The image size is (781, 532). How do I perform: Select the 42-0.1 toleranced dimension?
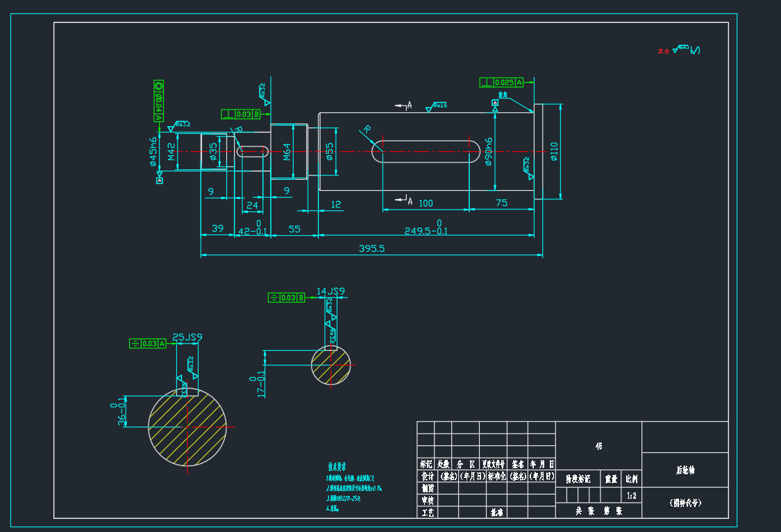tap(253, 228)
